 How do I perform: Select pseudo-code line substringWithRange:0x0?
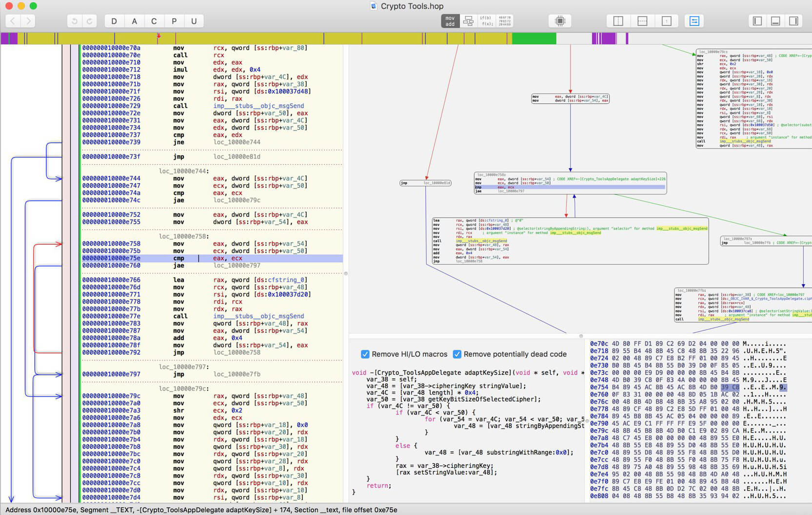(x=498, y=452)
